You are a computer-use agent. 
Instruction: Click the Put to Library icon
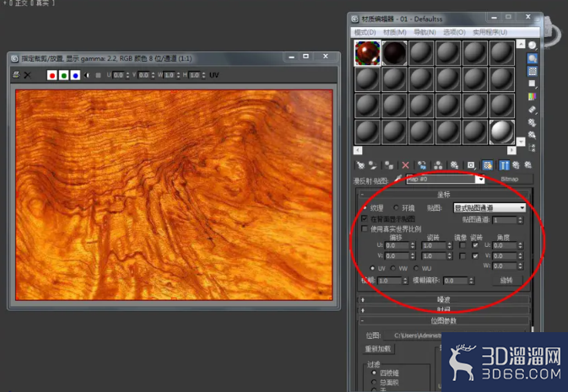point(454,165)
